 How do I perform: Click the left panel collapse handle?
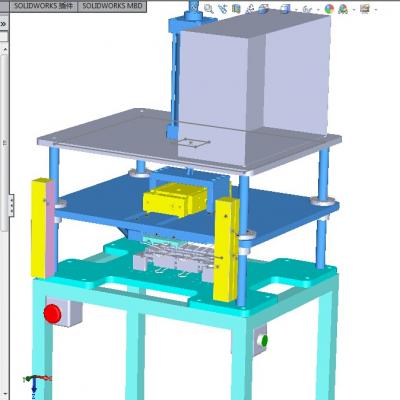click(12, 205)
